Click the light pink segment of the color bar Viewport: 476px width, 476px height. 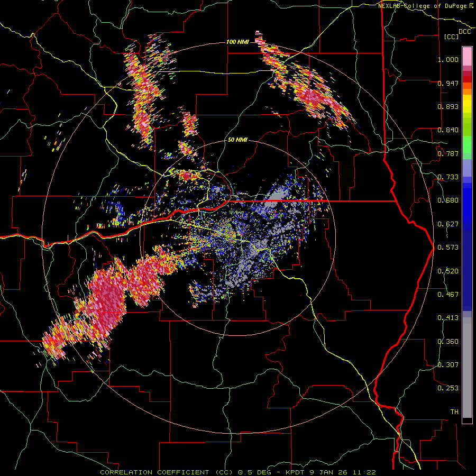[467, 56]
